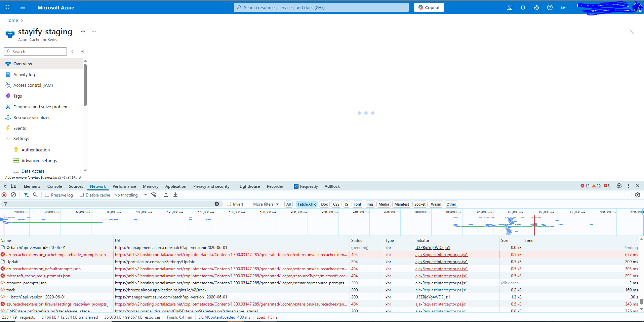Sort requests by the Status column header
The width and height of the screenshot is (644, 322).
coord(367,241)
